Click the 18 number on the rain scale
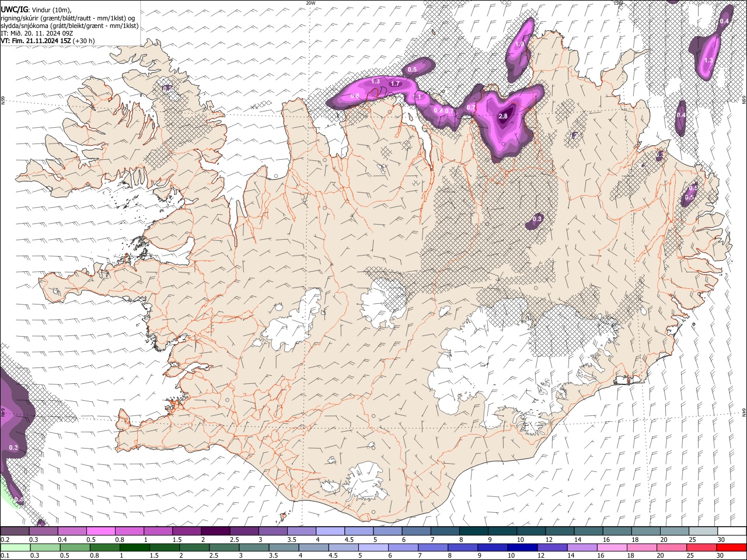The width and height of the screenshot is (747, 560). click(x=630, y=556)
